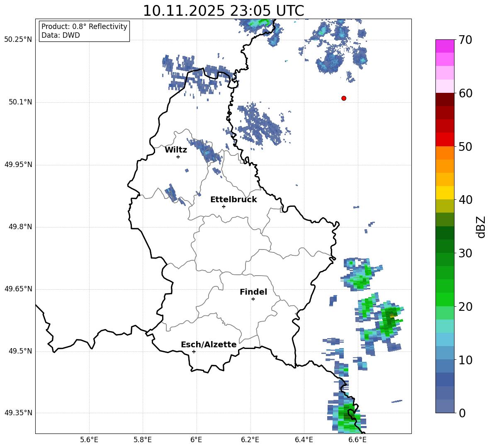Click the plot title showing 23:05 UTC
The height and width of the screenshot is (448, 491).
click(223, 10)
